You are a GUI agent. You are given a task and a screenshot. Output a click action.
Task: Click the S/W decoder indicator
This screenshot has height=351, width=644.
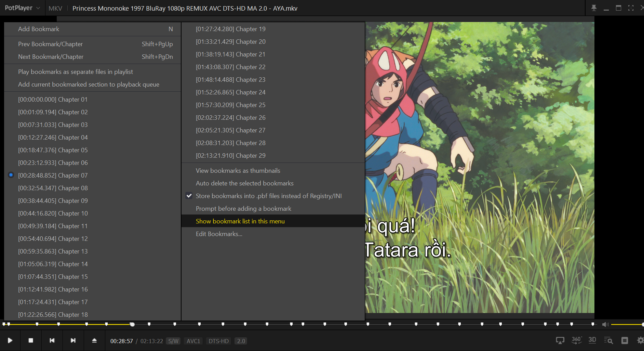tap(173, 341)
